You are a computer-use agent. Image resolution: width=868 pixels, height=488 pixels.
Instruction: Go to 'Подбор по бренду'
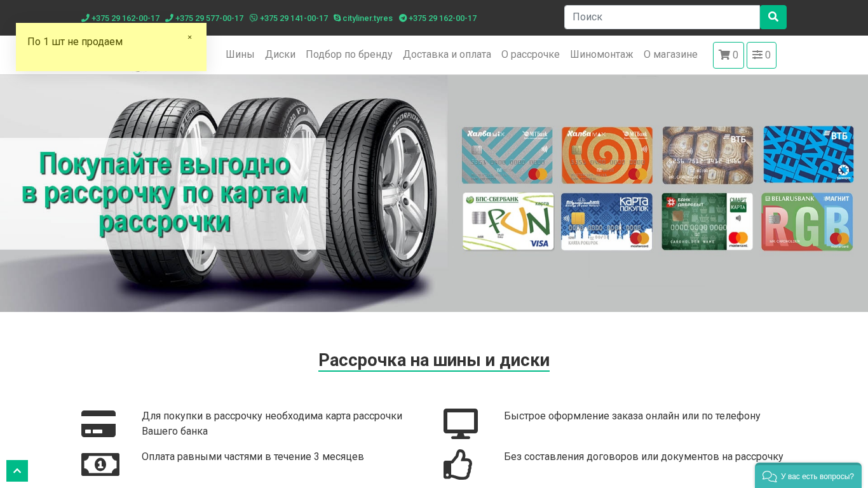tap(349, 55)
